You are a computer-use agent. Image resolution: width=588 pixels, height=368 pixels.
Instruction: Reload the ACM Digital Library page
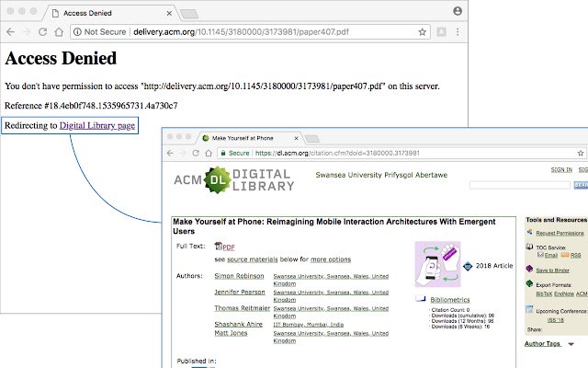pyautogui.click(x=196, y=154)
